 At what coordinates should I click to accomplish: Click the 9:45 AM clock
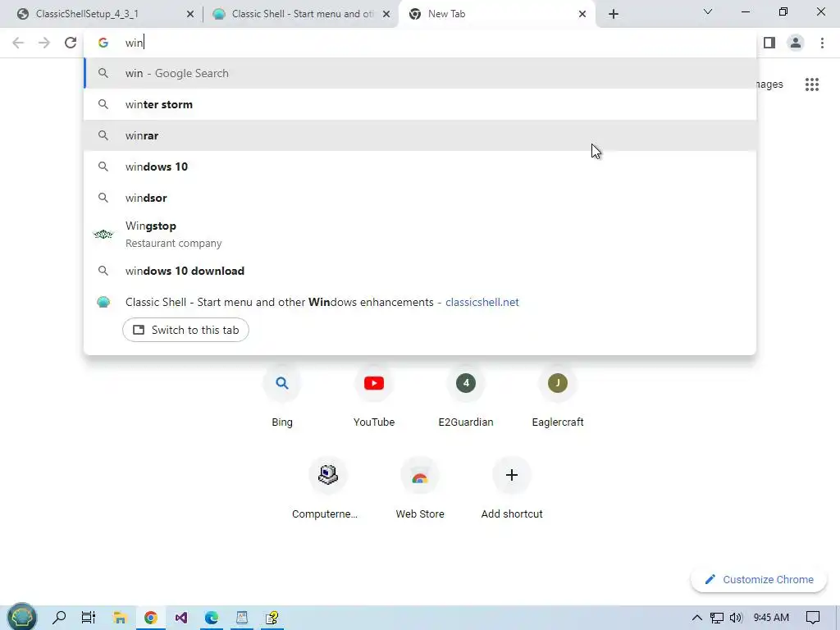[x=771, y=618]
